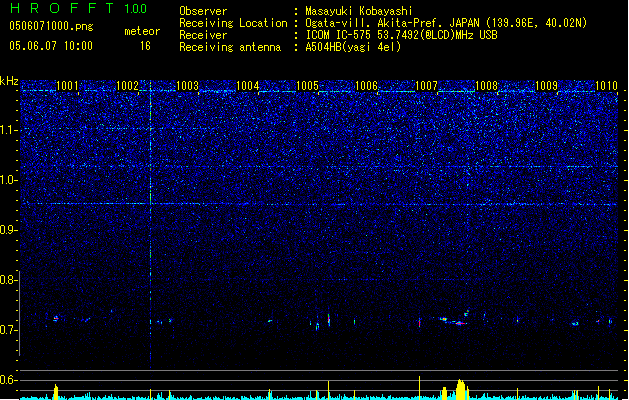Click the tallest yellow intensity peak near 1007.5
This screenshot has height=400, width=629.
(461, 389)
